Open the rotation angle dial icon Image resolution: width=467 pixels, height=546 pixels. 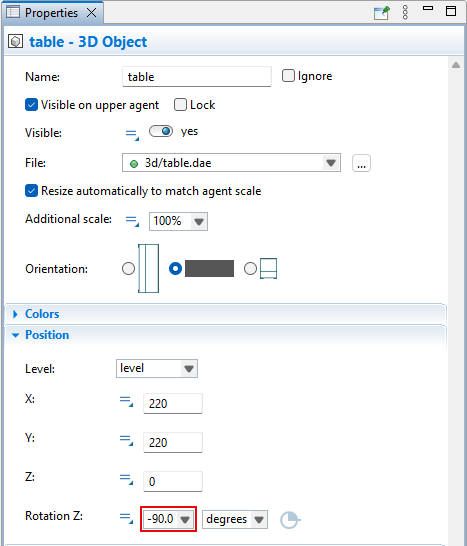point(290,520)
